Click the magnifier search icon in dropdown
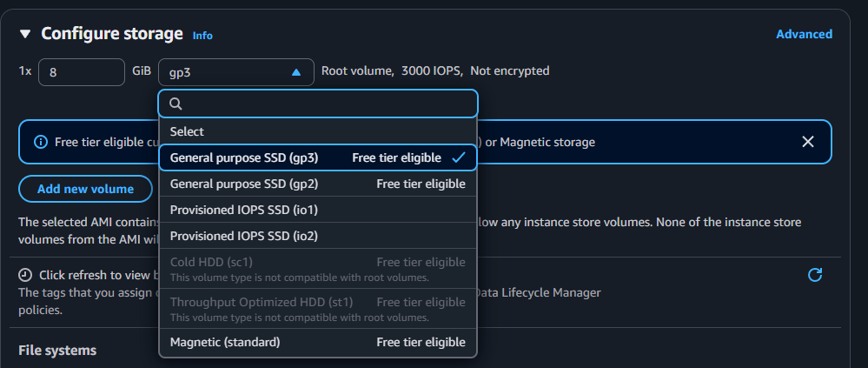This screenshot has width=868, height=368. 176,104
